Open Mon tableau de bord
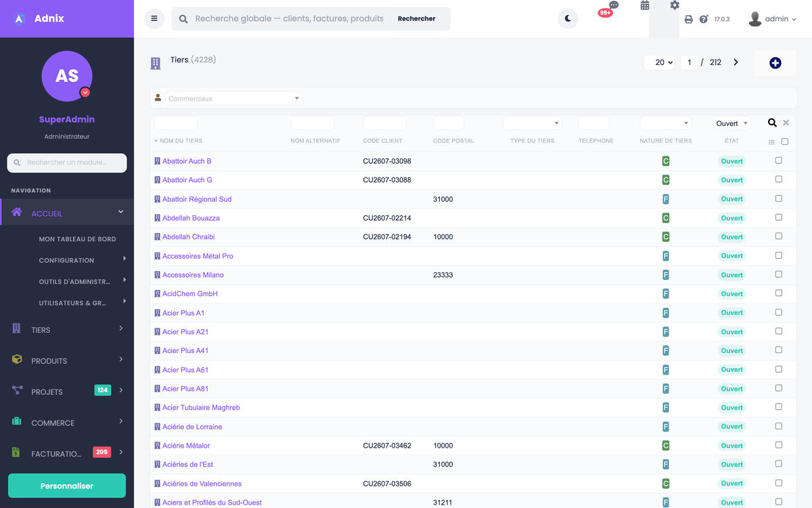Screen dimensions: 812x508 77,239
